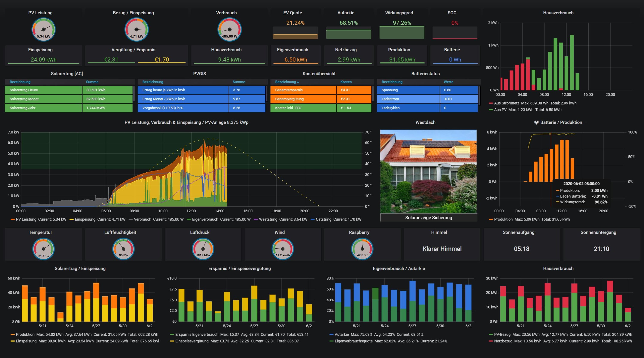Image resolution: width=644 pixels, height=358 pixels.
Task: Click the Temperatur gauge reading 21.6 °C
Action: 44,249
